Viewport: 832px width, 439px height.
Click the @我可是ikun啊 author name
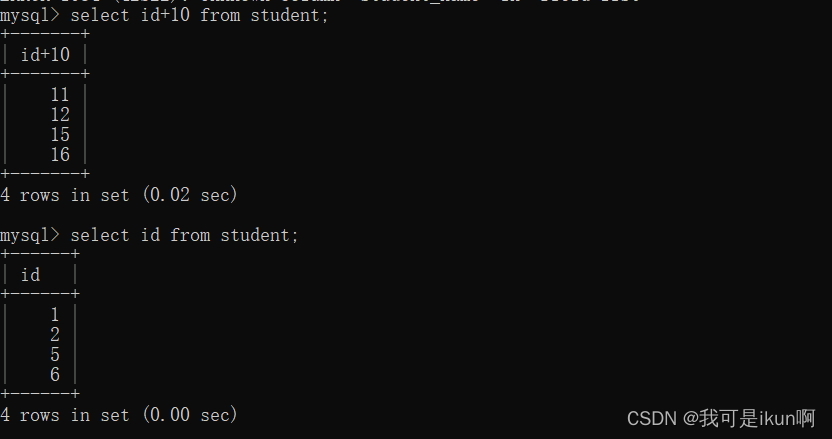point(749,418)
